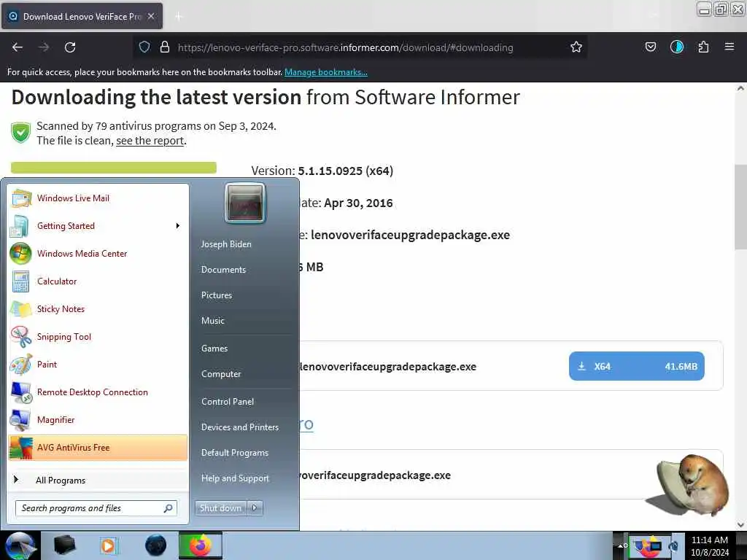Click the Shut down button
The width and height of the screenshot is (747, 560).
(220, 508)
